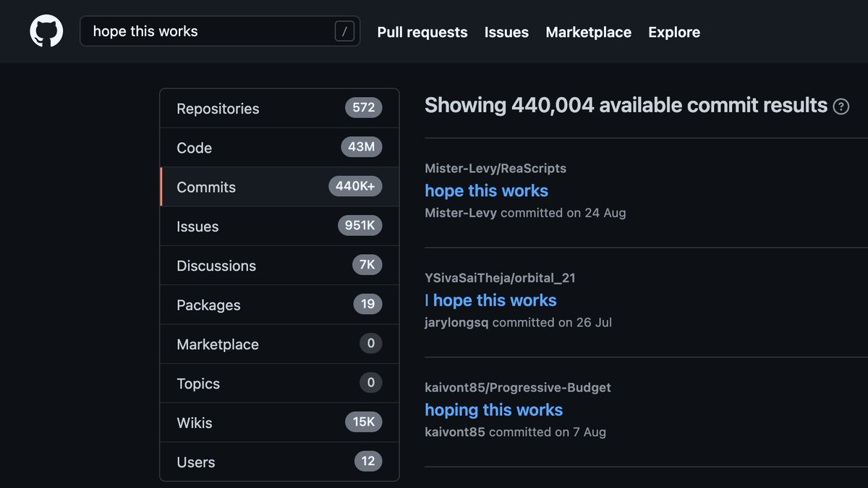
Task: Show Discussions results
Action: pyautogui.click(x=279, y=266)
